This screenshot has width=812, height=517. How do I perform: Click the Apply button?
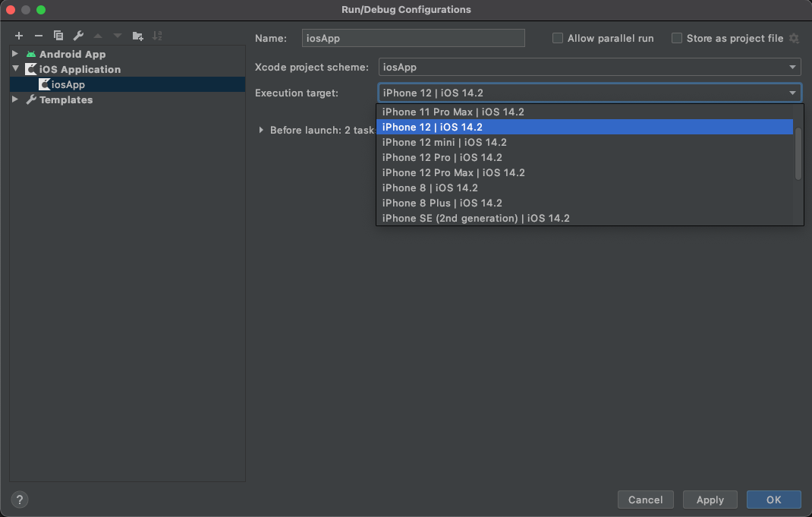pyautogui.click(x=710, y=500)
